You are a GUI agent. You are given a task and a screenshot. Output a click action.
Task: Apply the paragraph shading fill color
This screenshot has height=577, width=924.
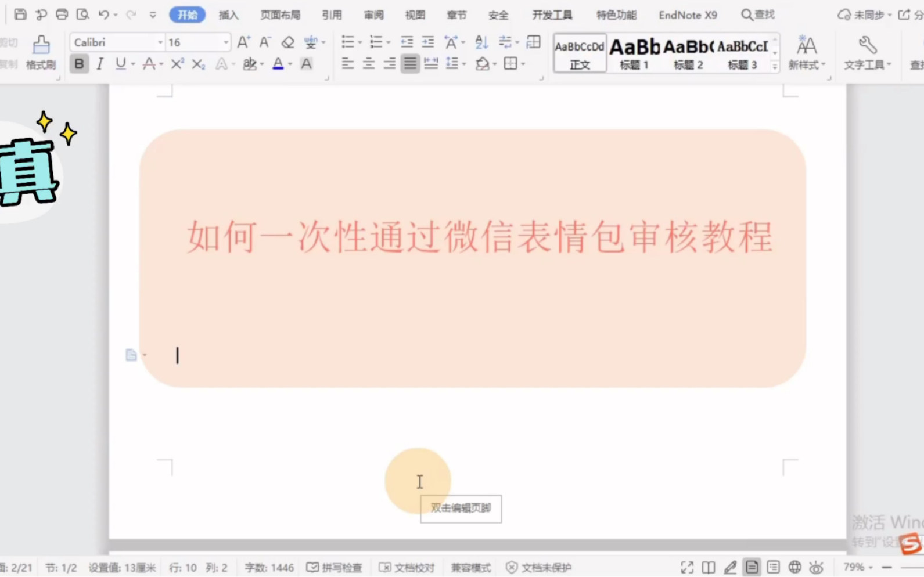pyautogui.click(x=482, y=64)
